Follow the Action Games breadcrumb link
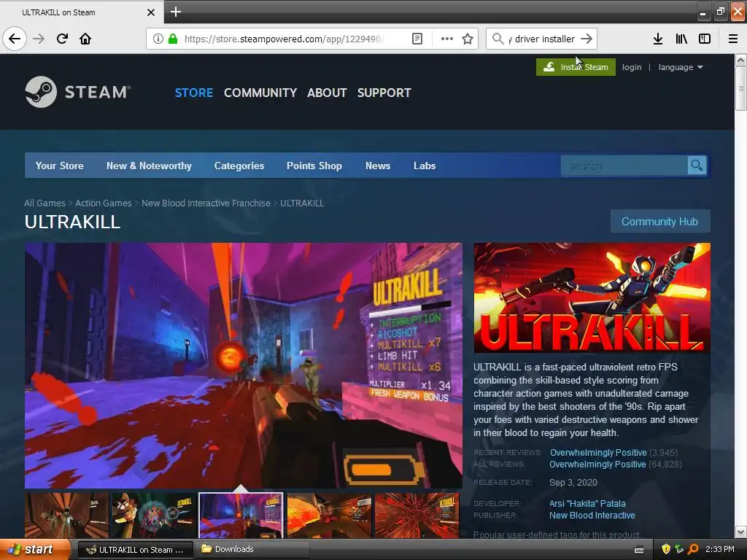Image resolution: width=747 pixels, height=560 pixels. click(104, 203)
